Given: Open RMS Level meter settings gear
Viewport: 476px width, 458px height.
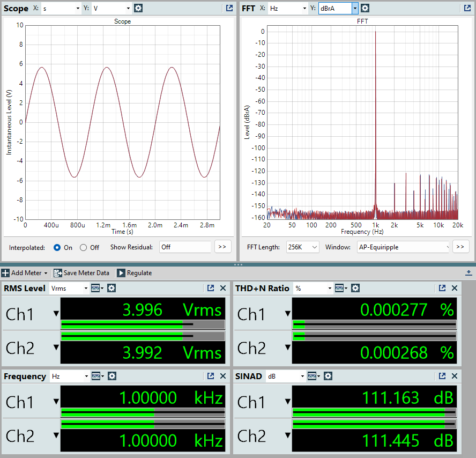Looking at the screenshot, I should [111, 288].
